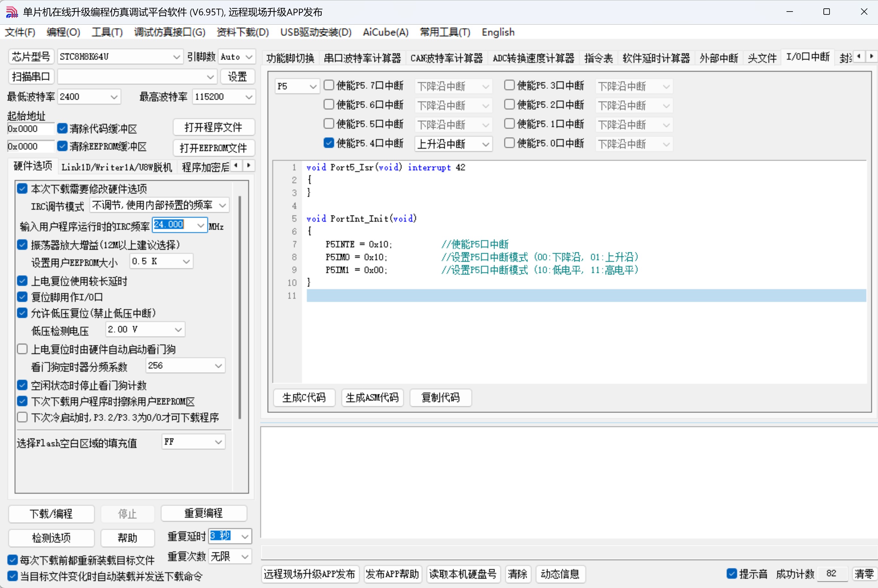Viewport: 878px width, 588px height.
Task: Enable 上电复位时由硬件自动启动看门狗 checkbox
Action: tap(22, 349)
